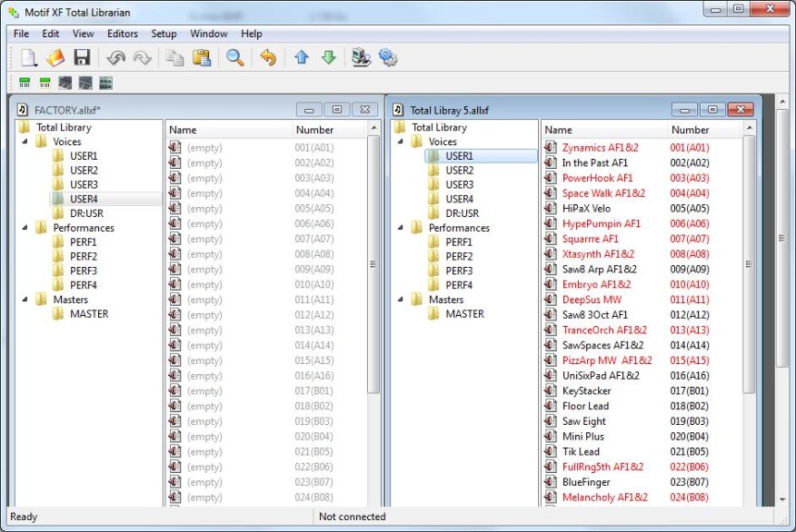Click the orange return arrow icon
Image resolution: width=796 pixels, height=532 pixels.
(x=268, y=58)
